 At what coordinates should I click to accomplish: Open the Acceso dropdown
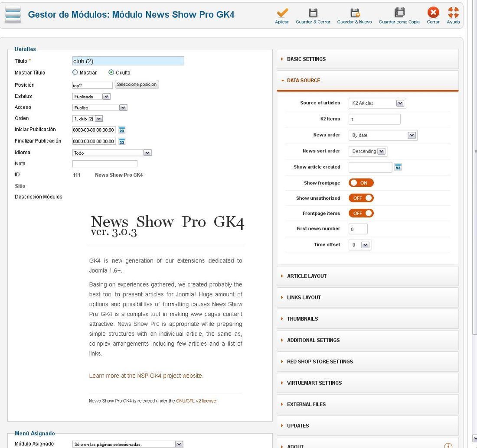point(100,107)
